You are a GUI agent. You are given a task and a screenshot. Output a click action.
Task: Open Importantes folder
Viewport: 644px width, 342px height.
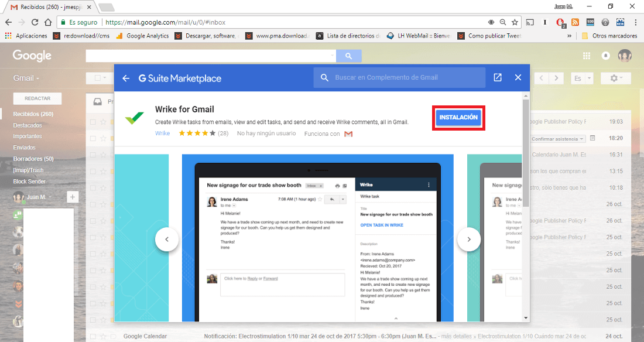28,136
